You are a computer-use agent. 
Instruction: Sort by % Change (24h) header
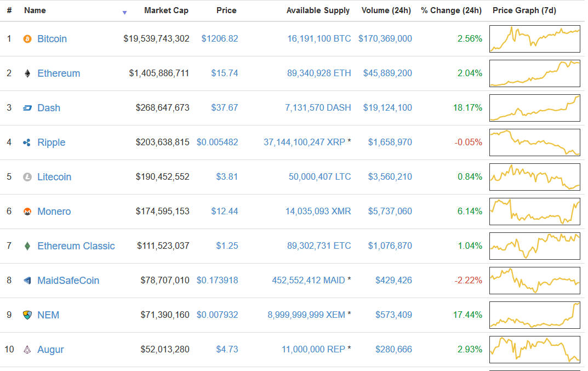(451, 10)
